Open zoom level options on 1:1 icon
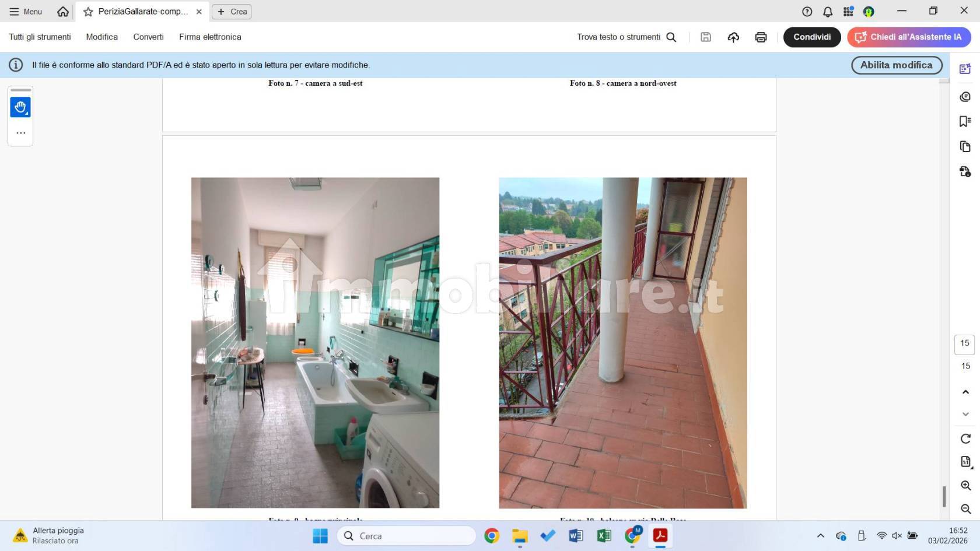Image resolution: width=980 pixels, height=551 pixels. click(x=964, y=461)
